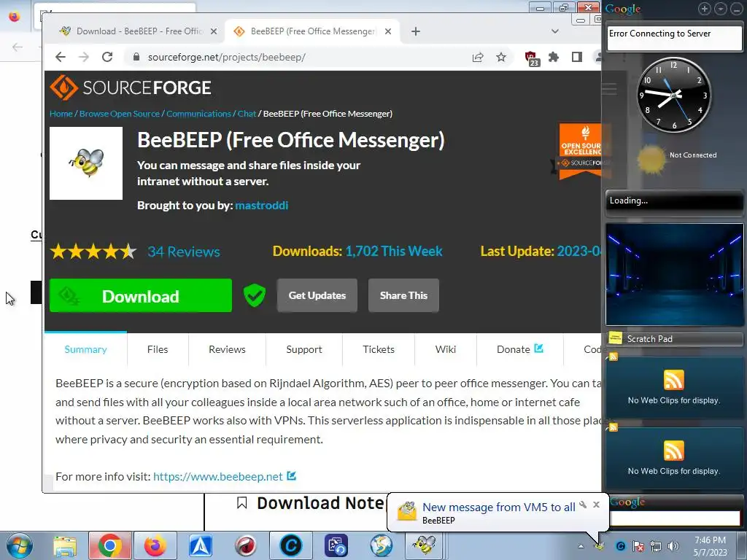747x560 pixels.
Task: Switch to Chrome in the taskbar
Action: (109, 545)
